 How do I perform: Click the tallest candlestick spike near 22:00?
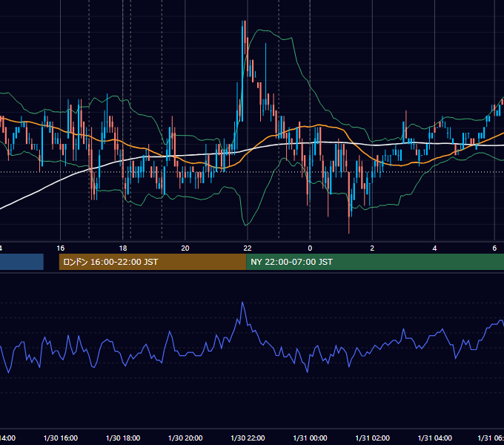242,70
